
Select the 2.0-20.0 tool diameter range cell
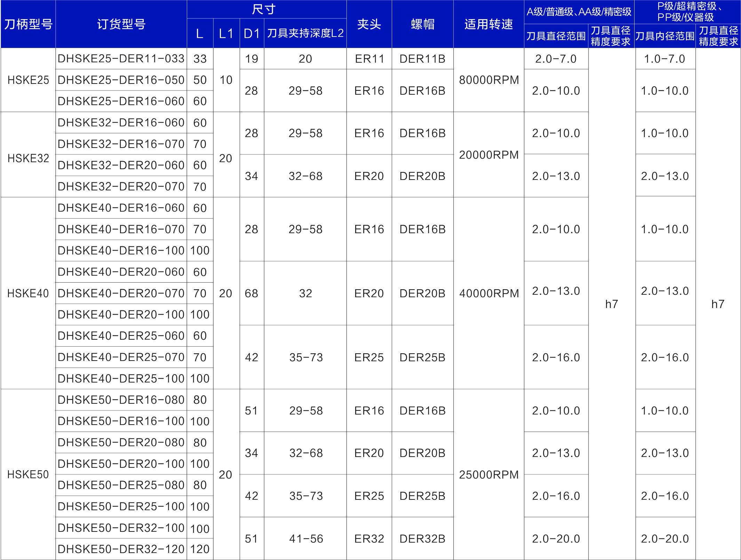pyautogui.click(x=556, y=538)
